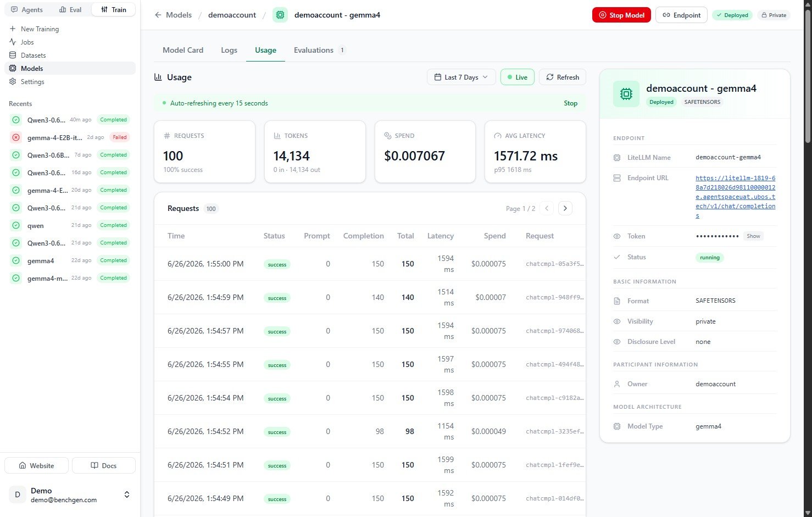Expand the Last 7 Days dropdown
812x517 pixels.
pos(461,77)
